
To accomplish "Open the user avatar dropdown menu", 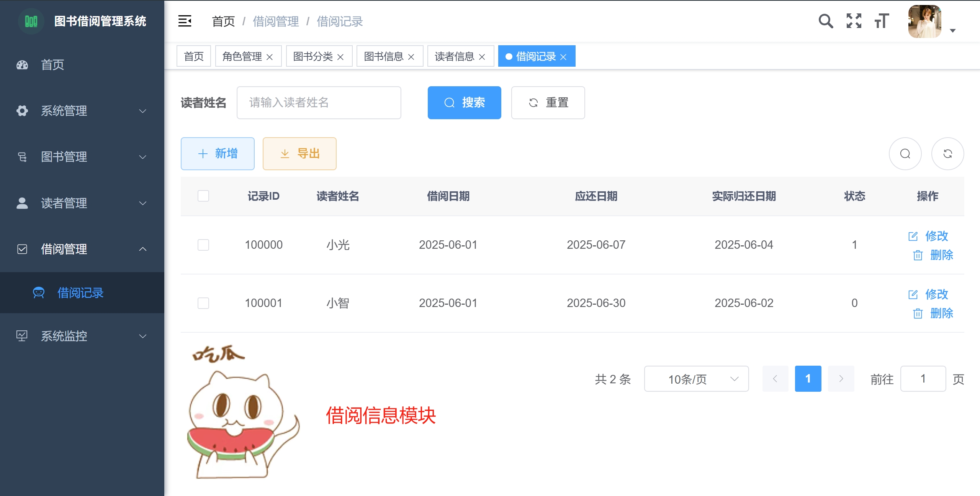I will [x=926, y=21].
